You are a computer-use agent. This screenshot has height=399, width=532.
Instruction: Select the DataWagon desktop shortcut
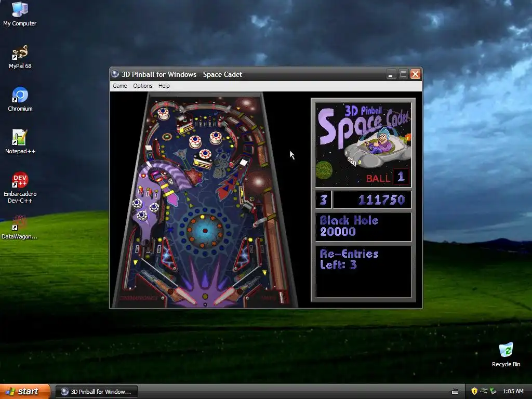pos(19,228)
